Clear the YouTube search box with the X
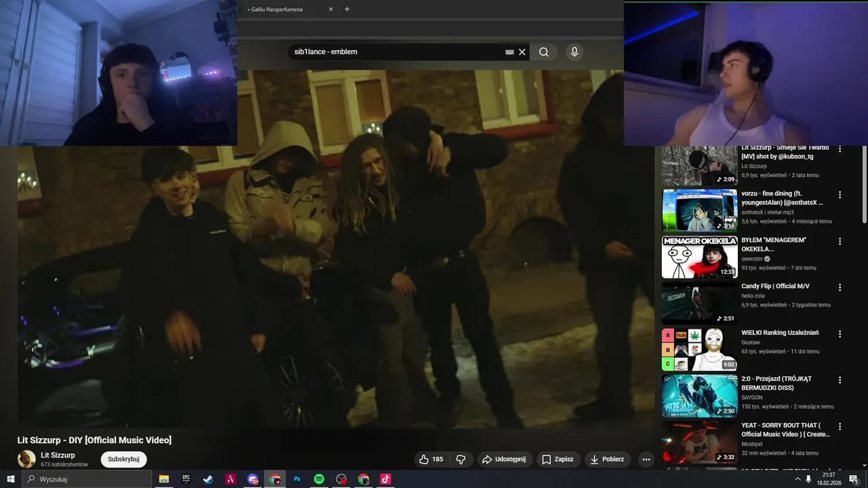 (x=522, y=52)
